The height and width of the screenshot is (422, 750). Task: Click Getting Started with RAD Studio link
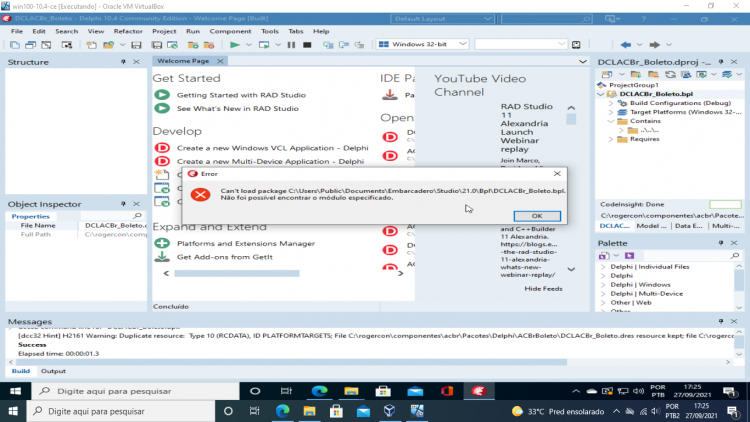tap(241, 95)
